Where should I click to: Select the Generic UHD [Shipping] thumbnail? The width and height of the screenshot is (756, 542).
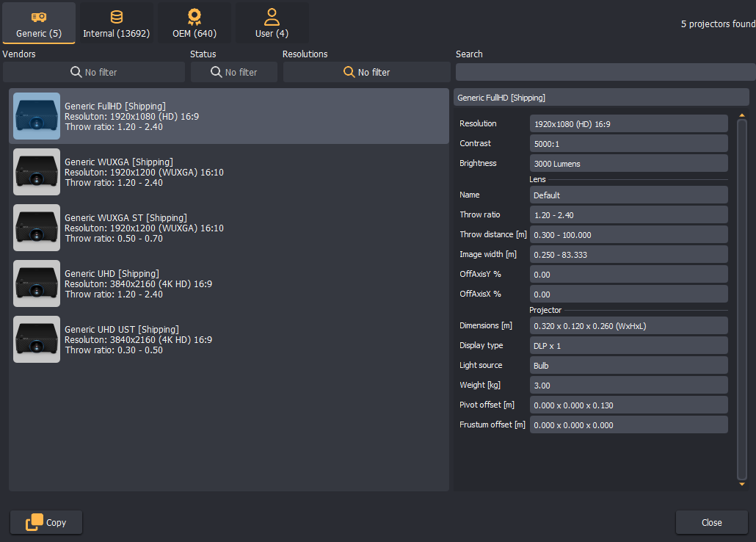(x=37, y=283)
